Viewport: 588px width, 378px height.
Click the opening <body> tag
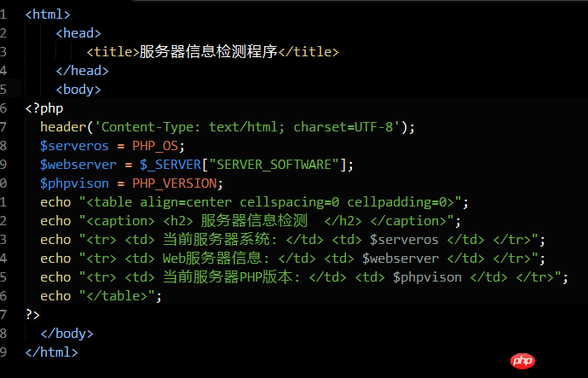click(x=78, y=90)
